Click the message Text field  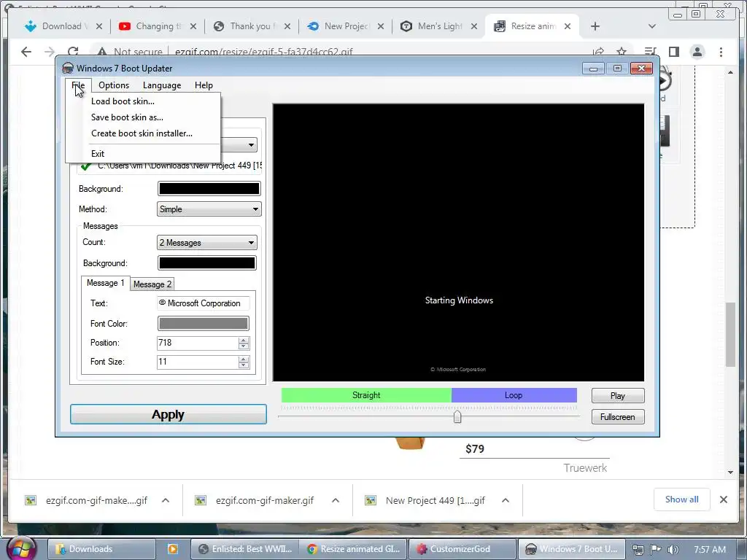(204, 303)
